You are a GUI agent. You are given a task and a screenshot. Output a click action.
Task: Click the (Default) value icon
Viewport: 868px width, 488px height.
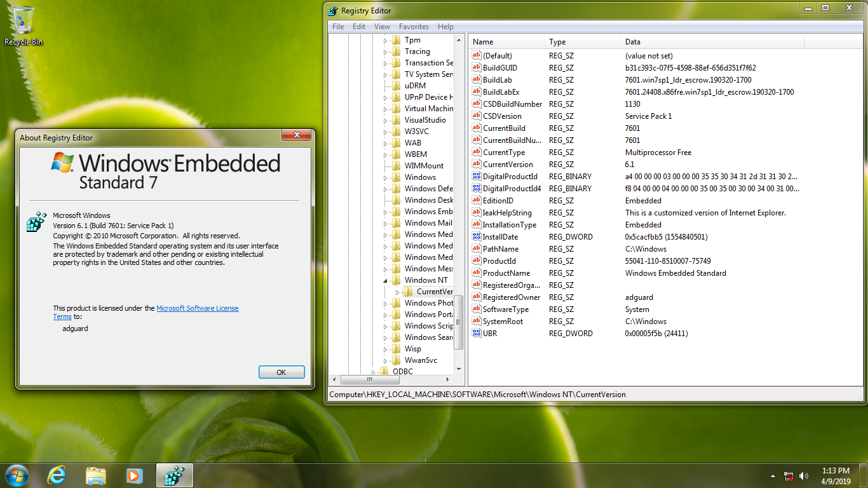(477, 56)
